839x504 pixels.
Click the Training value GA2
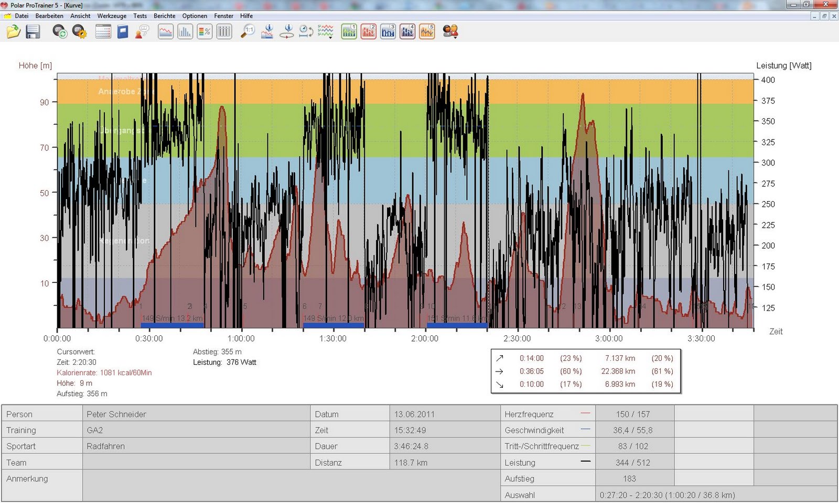click(95, 430)
